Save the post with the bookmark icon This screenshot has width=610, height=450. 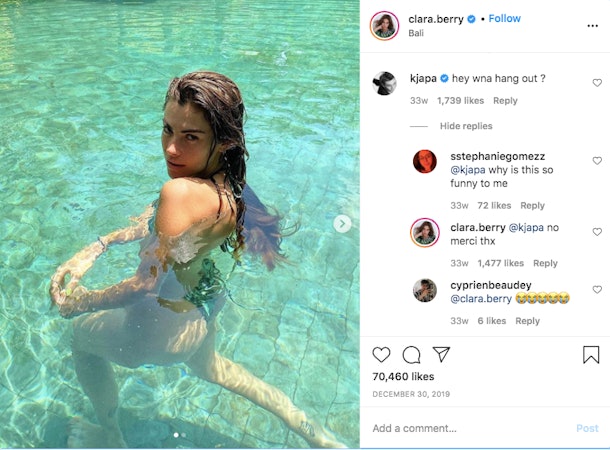tap(591, 355)
